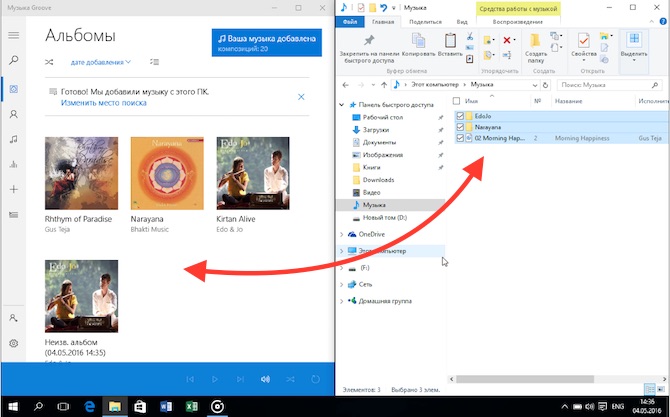This screenshot has height=417, width=670.
Task: Toggle repeat in Groove player bar
Action: click(315, 379)
